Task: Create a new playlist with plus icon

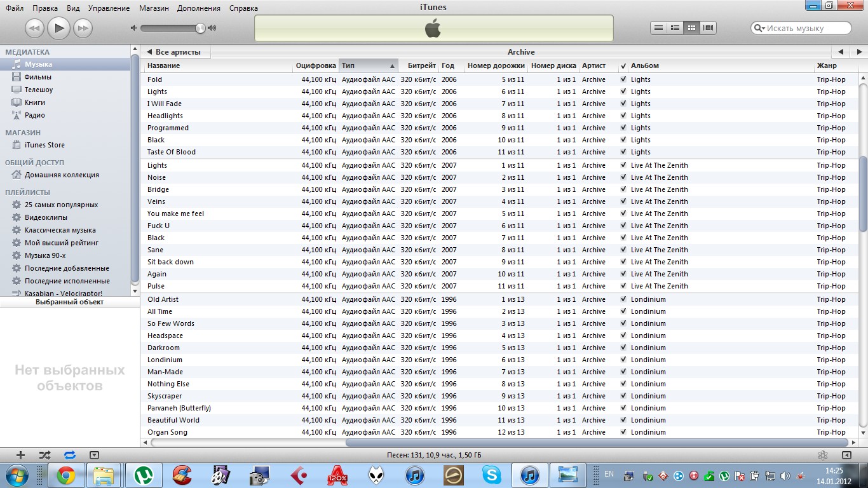Action: click(x=20, y=455)
